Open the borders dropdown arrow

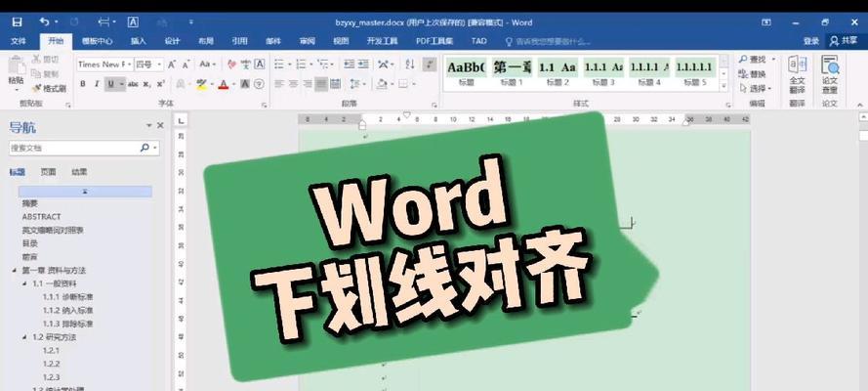point(414,84)
